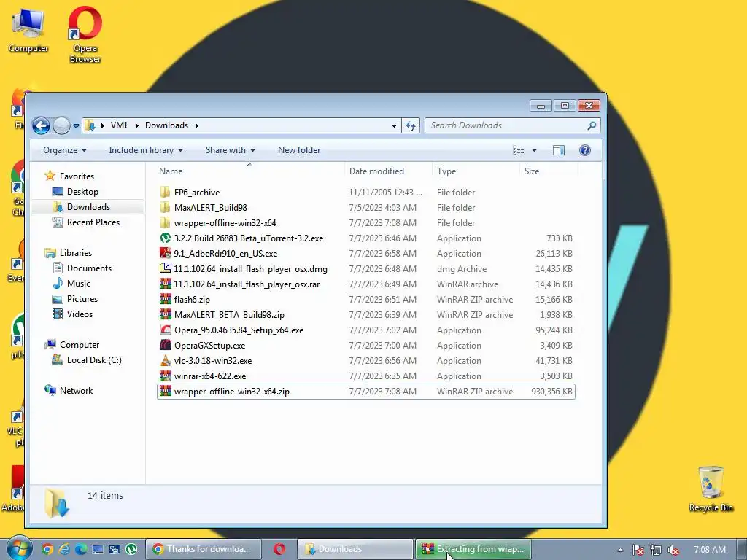Image resolution: width=747 pixels, height=560 pixels.
Task: Select the OperaGXSetup.exe file icon
Action: pyautogui.click(x=166, y=345)
